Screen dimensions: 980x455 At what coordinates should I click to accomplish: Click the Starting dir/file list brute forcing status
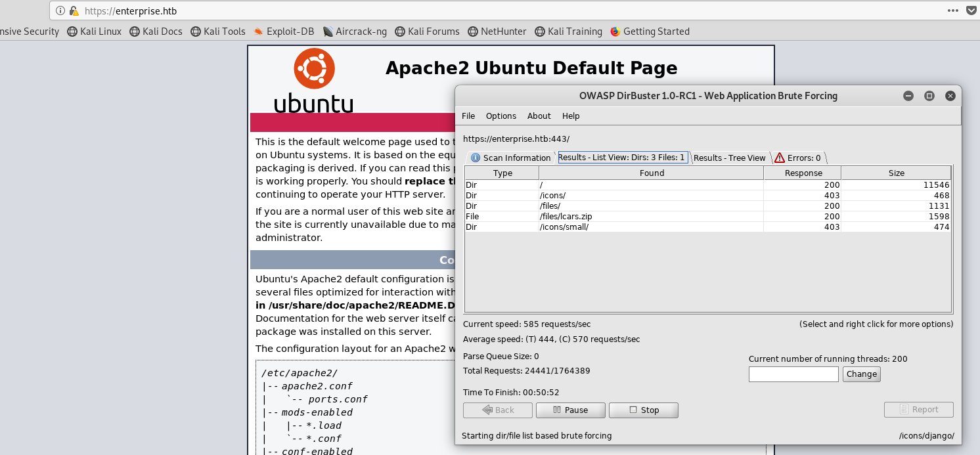coord(537,436)
